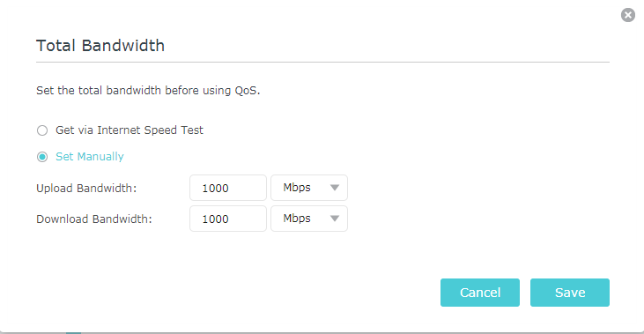Viewport: 644px width, 334px height.
Task: Select the Get via Internet Speed Test radio button
Action: click(42, 130)
